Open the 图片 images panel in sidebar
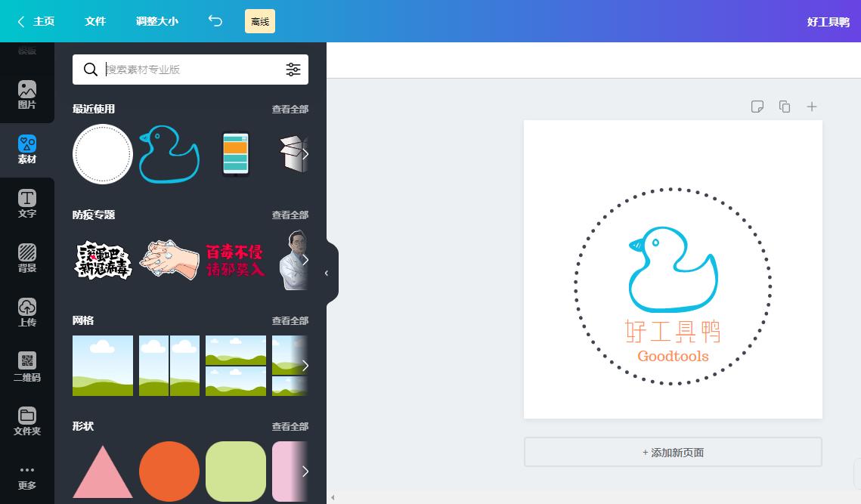Screen dimensions: 861x504 27,96
